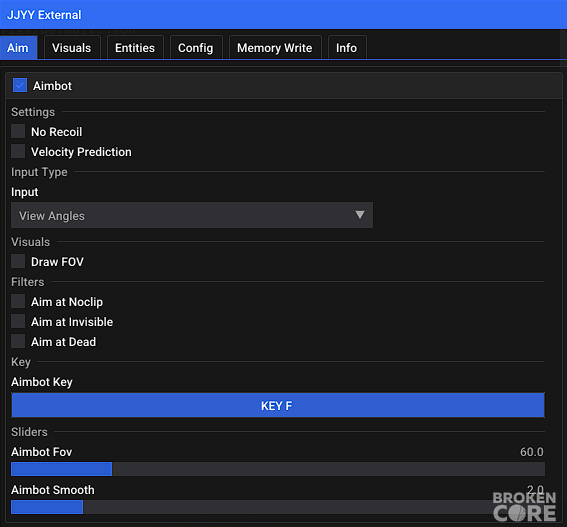Click the dropdown arrow for Input type
Image resolution: width=567 pixels, height=527 pixels.
click(360, 215)
